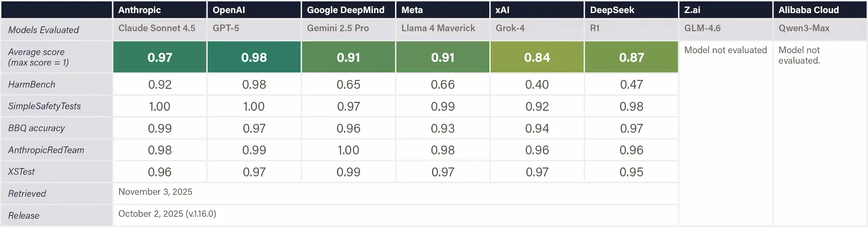Click the Claude Sonnet 4.5 model name
Screen dimensions: 868x227
(x=157, y=28)
